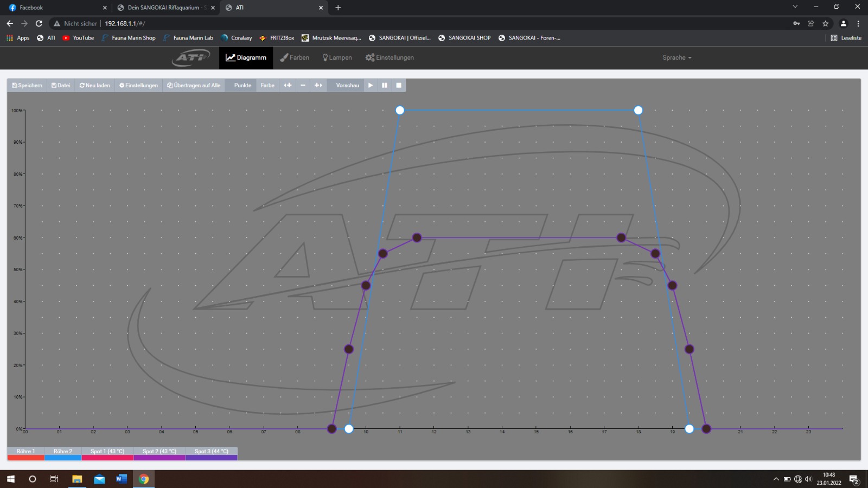868x488 pixels.
Task: Click the add point left icon
Action: tap(288, 85)
